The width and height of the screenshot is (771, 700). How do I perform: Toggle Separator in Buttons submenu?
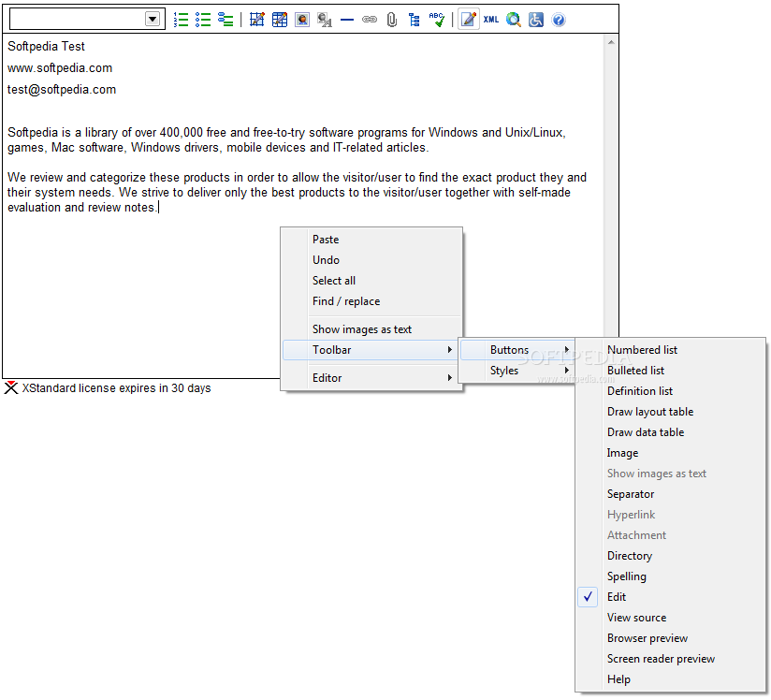coord(670,494)
